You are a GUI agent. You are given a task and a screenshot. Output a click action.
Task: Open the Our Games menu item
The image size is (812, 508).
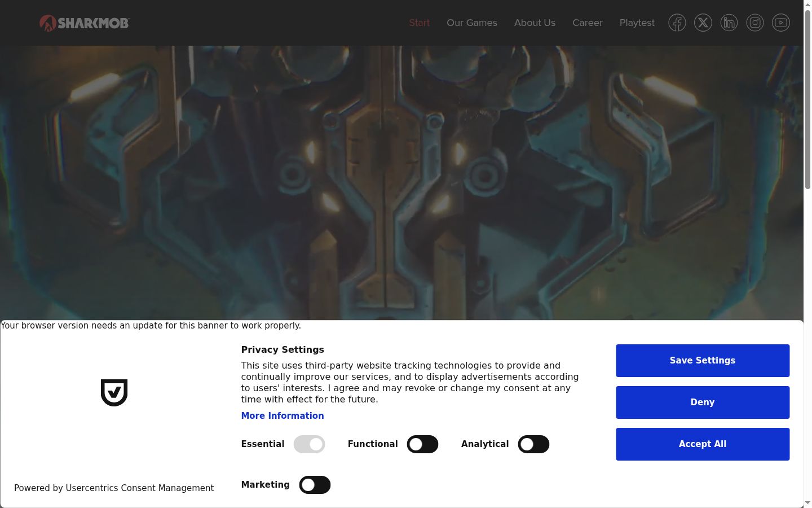point(472,23)
